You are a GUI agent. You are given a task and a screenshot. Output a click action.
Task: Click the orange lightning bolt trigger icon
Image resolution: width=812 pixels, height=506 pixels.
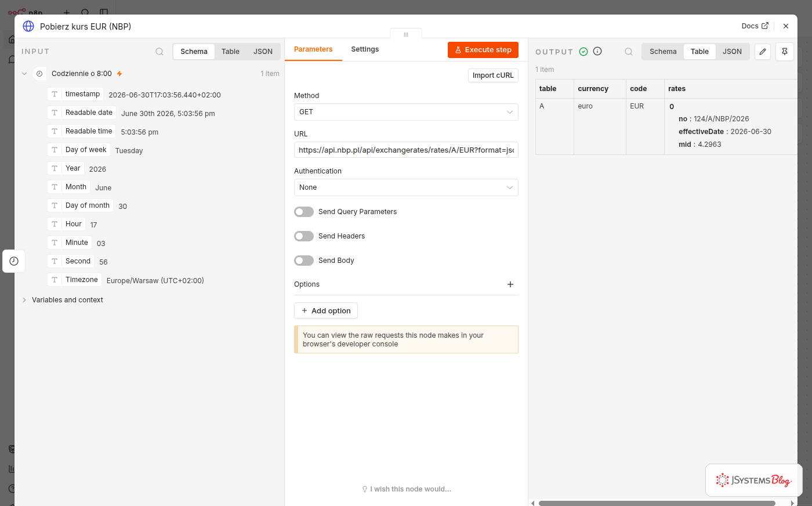[119, 74]
